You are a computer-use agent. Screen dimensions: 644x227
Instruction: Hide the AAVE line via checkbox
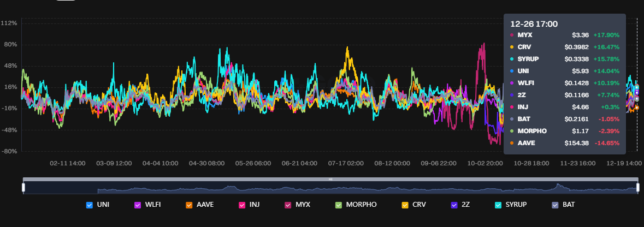[x=189, y=205]
